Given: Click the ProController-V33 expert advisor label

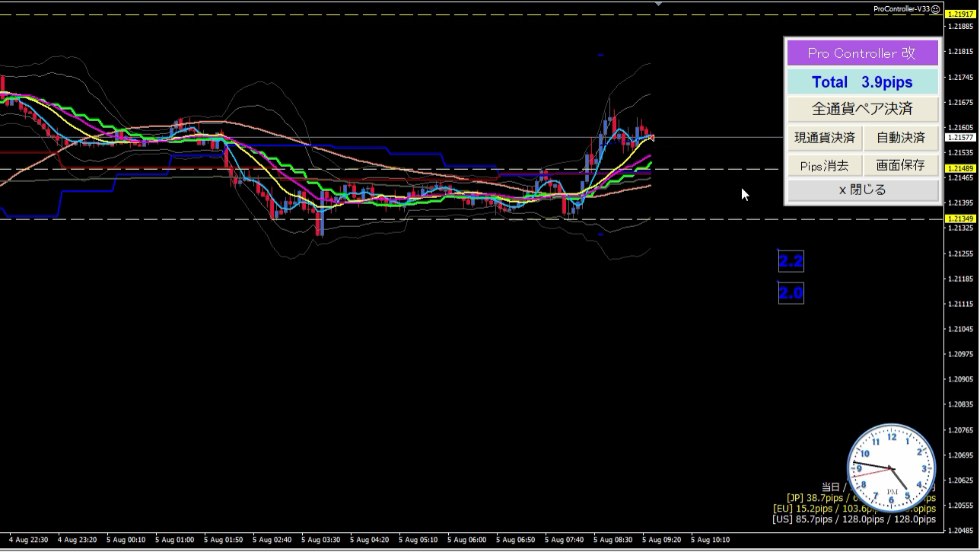Looking at the screenshot, I should coord(901,9).
